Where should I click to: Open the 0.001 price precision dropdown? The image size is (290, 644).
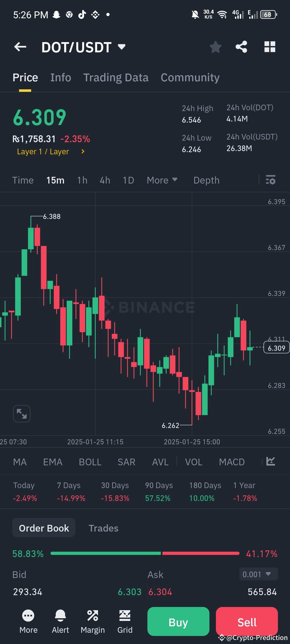(x=258, y=574)
